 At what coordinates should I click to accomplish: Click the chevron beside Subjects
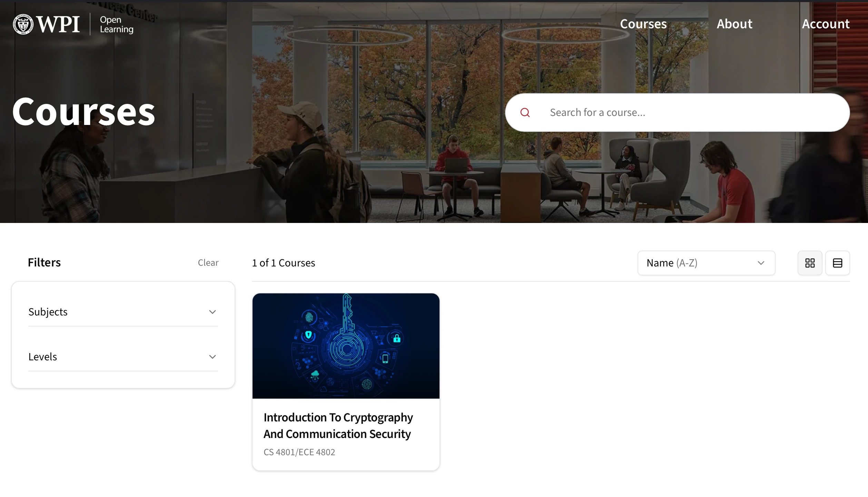213,312
